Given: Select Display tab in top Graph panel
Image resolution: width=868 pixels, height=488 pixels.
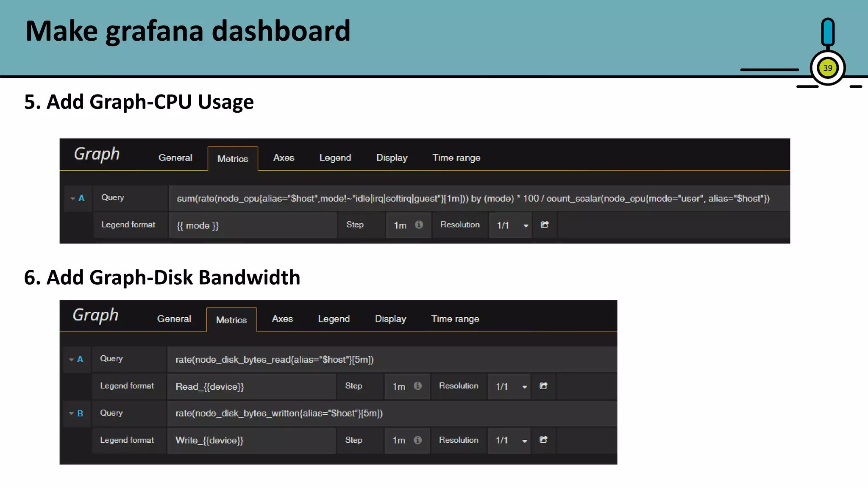Looking at the screenshot, I should coord(392,158).
